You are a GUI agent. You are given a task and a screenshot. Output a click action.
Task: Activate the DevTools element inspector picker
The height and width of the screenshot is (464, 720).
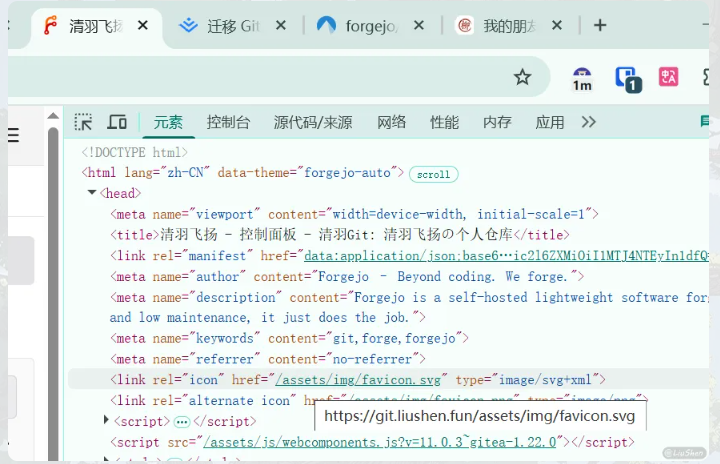[x=83, y=122]
